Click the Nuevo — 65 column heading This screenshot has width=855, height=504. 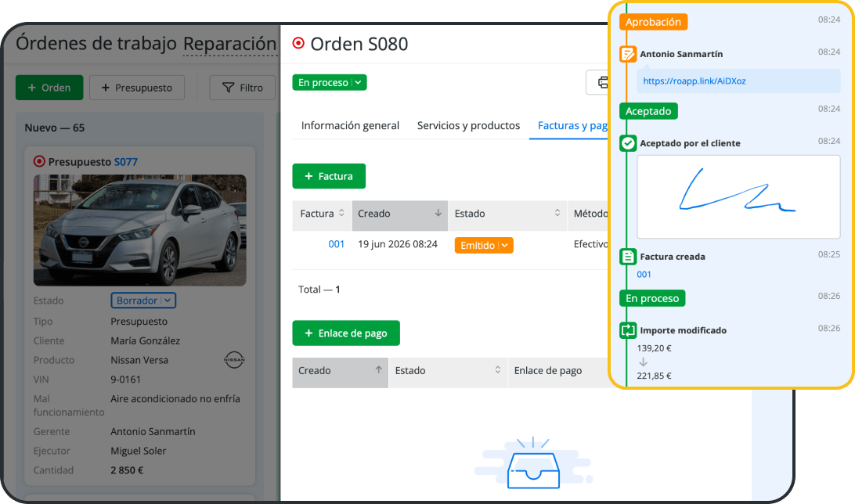tap(55, 128)
